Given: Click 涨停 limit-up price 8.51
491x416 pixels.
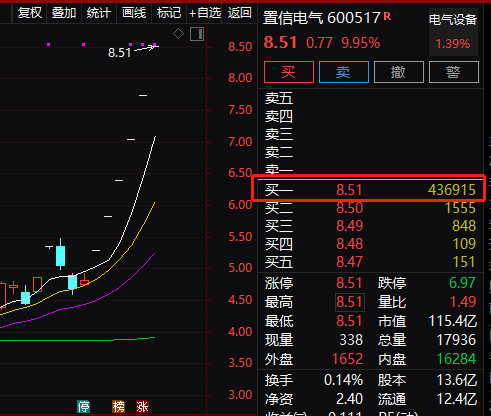Looking at the screenshot, I should (349, 283).
